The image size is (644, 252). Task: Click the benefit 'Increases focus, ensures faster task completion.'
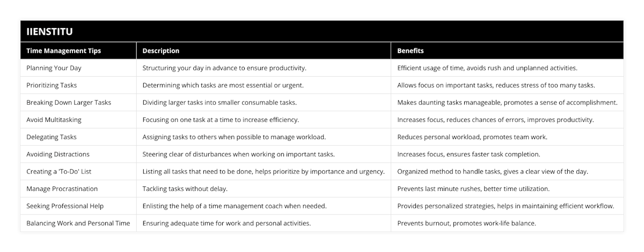469,154
